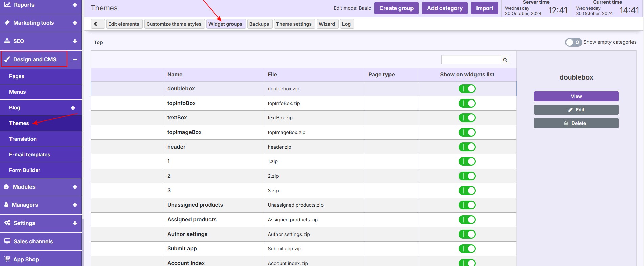Switch to Widget groups tab
This screenshot has height=266, width=644.
(225, 24)
